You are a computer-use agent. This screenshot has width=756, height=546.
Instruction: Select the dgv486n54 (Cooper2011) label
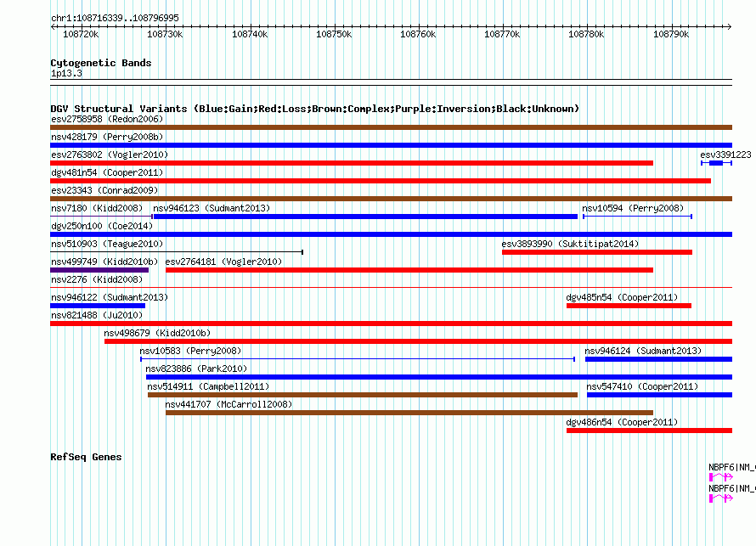622,422
